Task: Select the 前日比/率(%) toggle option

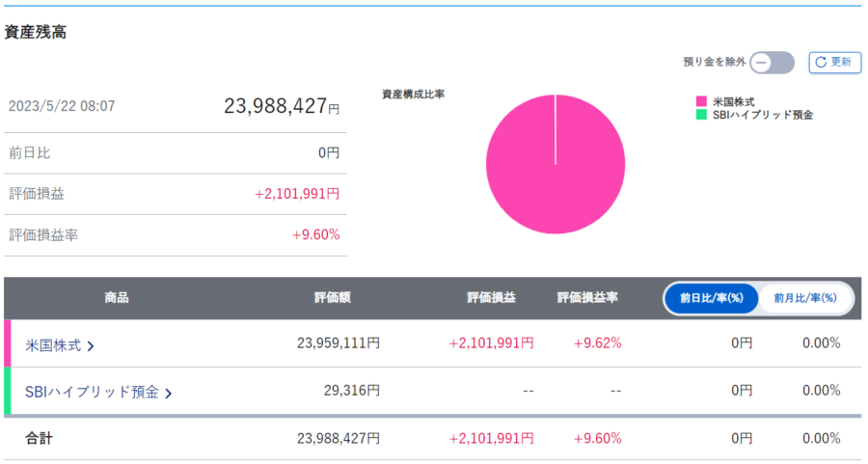Action: 711,298
